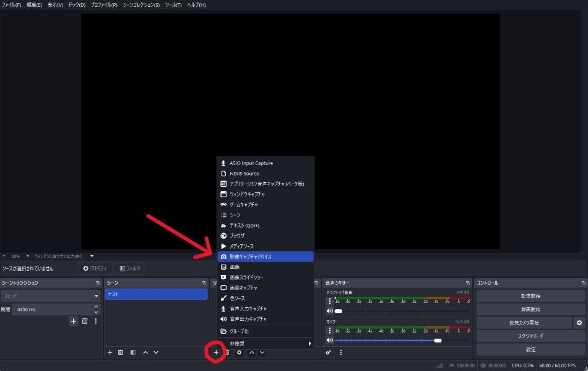Screen dimensions: 588x371
Task: Open the フェード transition dropdown
Action: [96, 296]
